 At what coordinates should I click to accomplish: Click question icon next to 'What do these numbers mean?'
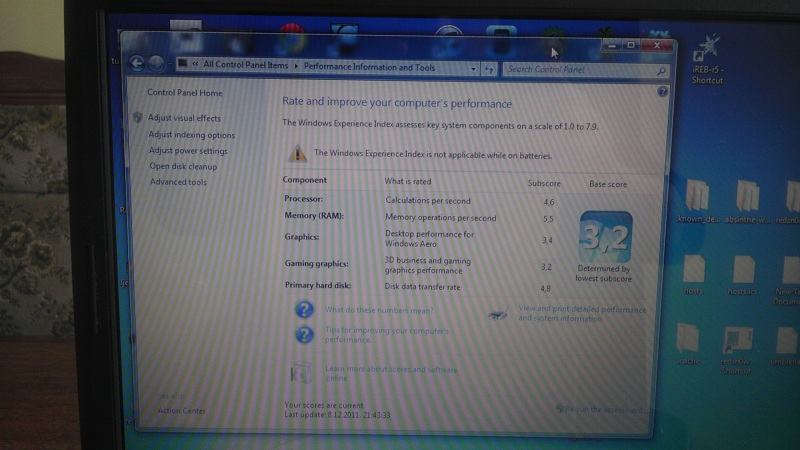click(304, 309)
